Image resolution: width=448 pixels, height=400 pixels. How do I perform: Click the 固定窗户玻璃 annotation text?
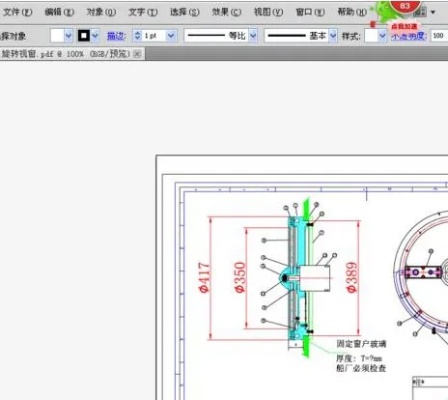[x=361, y=344]
